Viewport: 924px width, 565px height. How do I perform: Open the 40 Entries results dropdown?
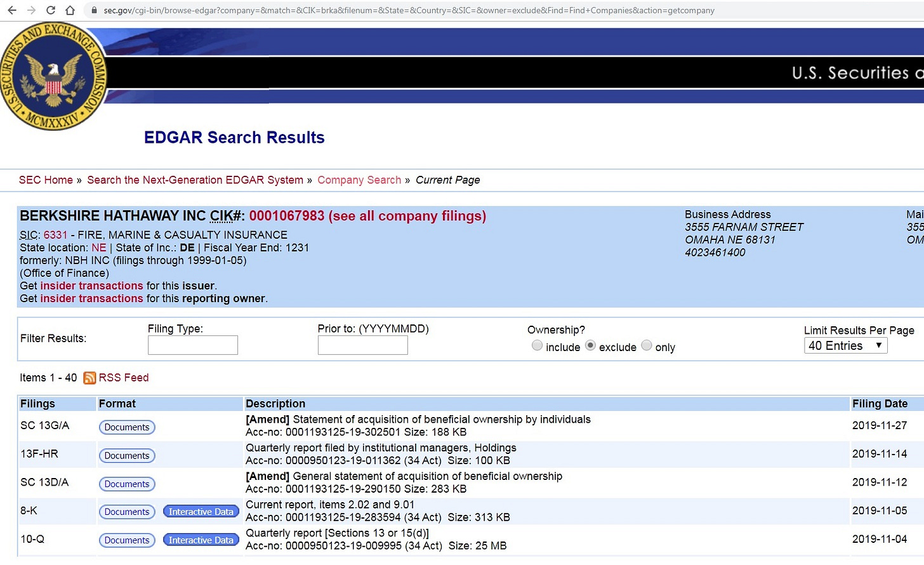pyautogui.click(x=845, y=345)
